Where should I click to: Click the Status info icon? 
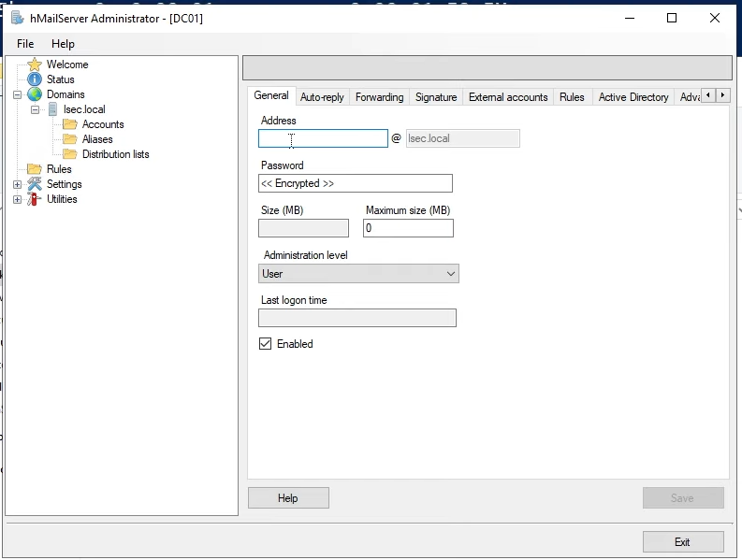point(35,79)
